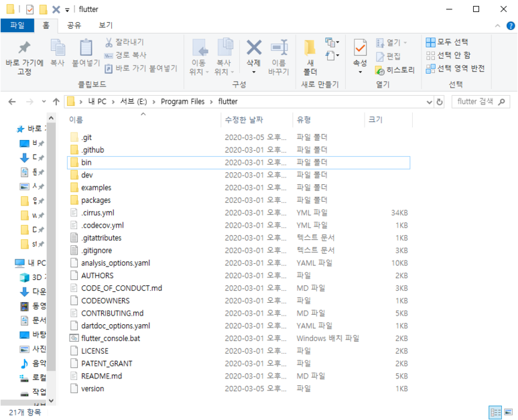Open the New item dropdown
Screen dimensions: 518x420
[x=332, y=42]
